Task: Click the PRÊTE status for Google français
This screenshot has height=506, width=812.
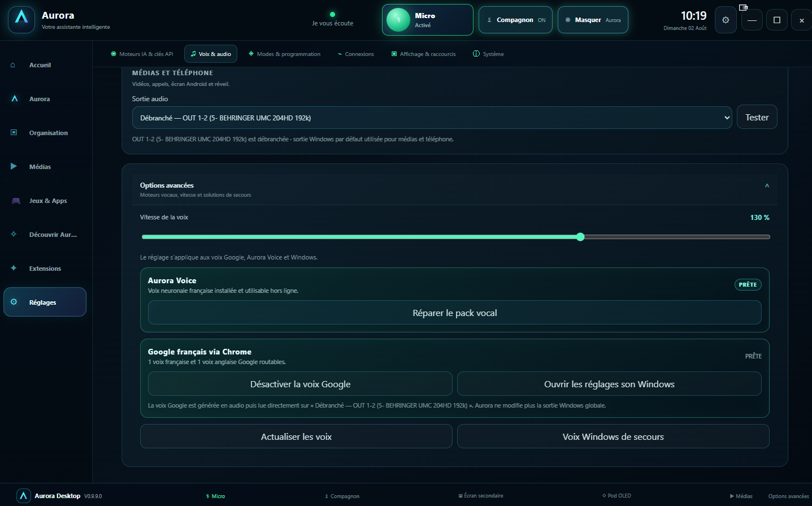Action: click(x=753, y=356)
